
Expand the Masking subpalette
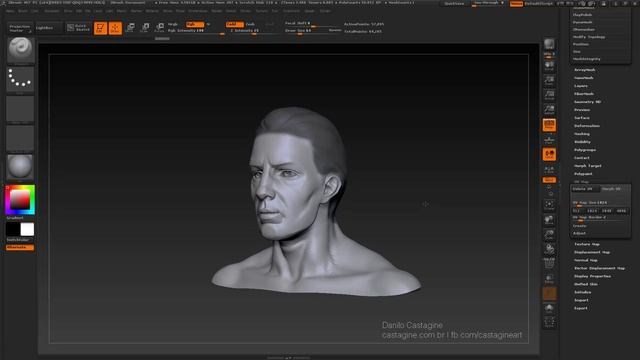(582, 134)
